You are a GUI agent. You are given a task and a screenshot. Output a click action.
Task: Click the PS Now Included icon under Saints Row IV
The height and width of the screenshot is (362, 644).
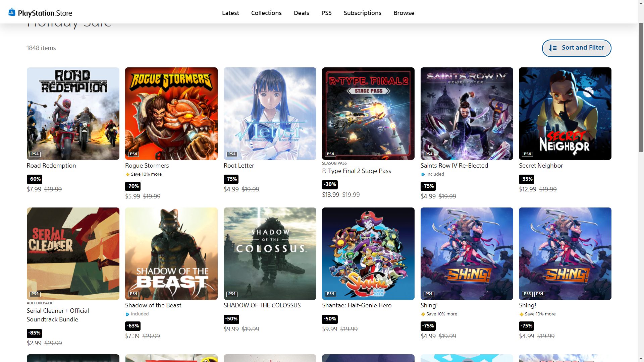(x=423, y=174)
